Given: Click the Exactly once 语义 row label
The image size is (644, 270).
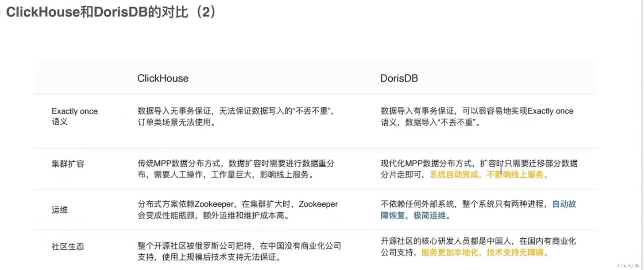Looking at the screenshot, I should pyautogui.click(x=75, y=116).
